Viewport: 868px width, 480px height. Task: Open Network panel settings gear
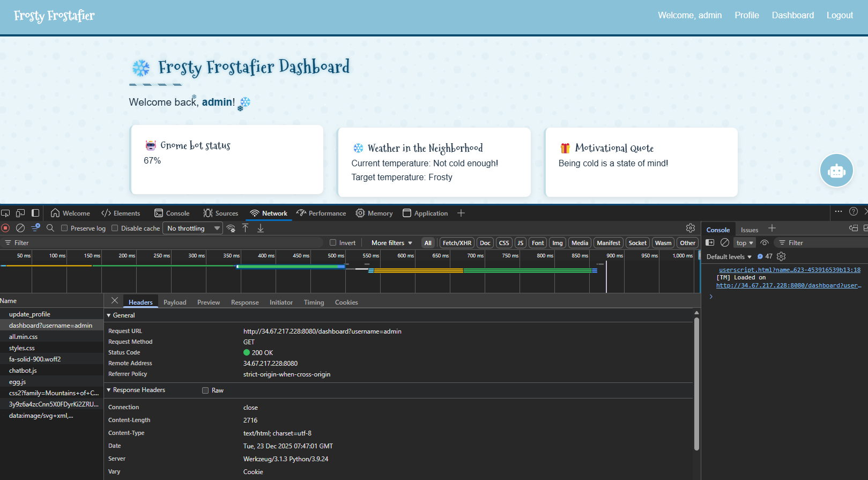tap(691, 228)
